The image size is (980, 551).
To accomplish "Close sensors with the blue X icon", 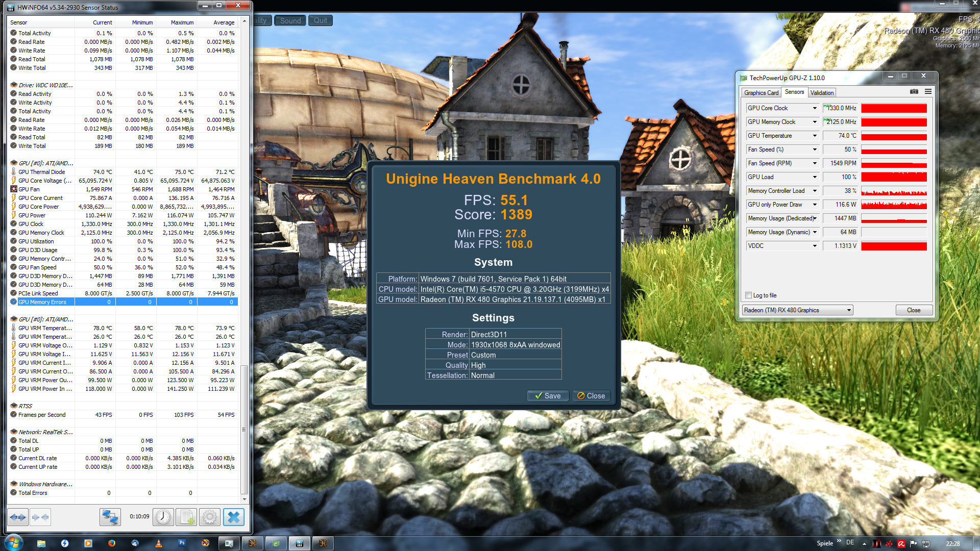I will pyautogui.click(x=234, y=517).
